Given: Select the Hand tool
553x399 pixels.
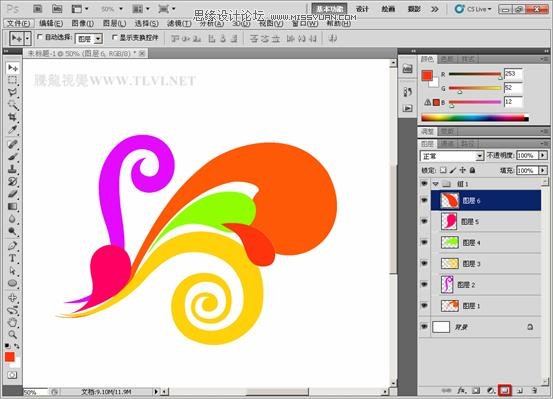Looking at the screenshot, I should (x=13, y=322).
